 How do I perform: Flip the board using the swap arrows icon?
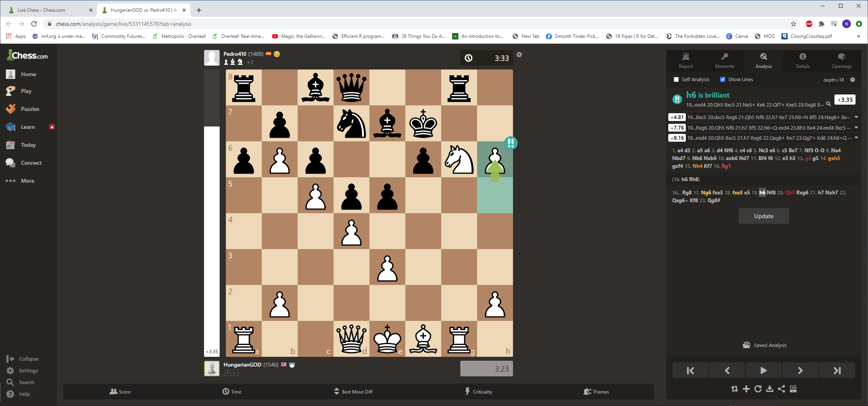(x=735, y=389)
